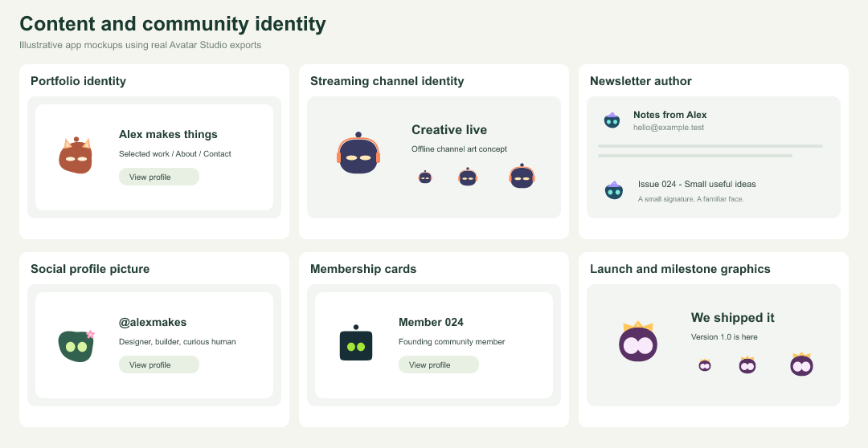
Task: Click the 'Notes from Alex' title
Action: (669, 115)
